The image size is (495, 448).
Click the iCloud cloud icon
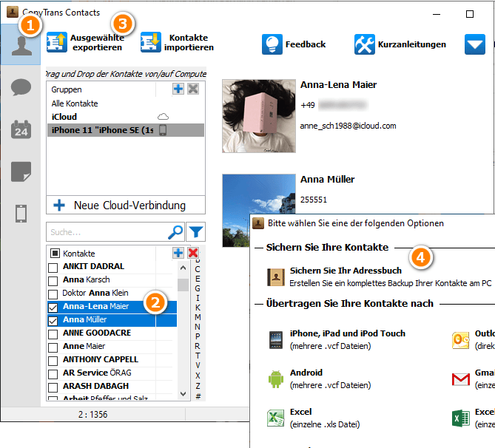click(163, 117)
